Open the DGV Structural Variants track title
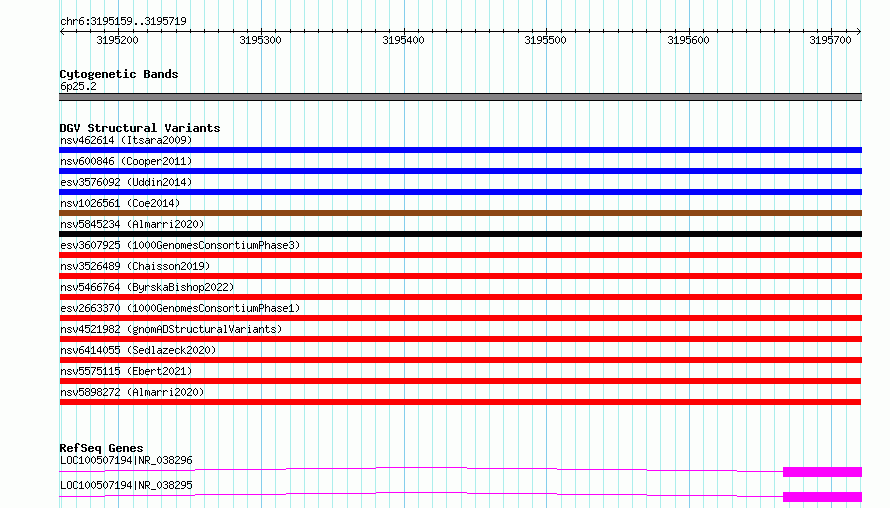This screenshot has width=890, height=508. [x=140, y=128]
